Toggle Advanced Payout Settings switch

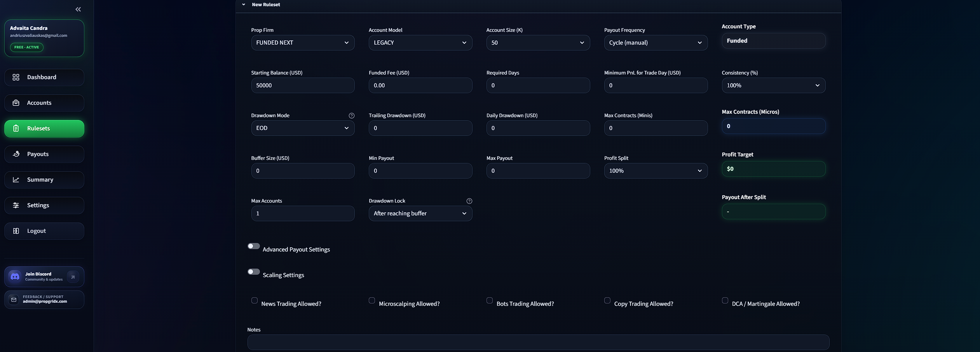[x=254, y=246]
